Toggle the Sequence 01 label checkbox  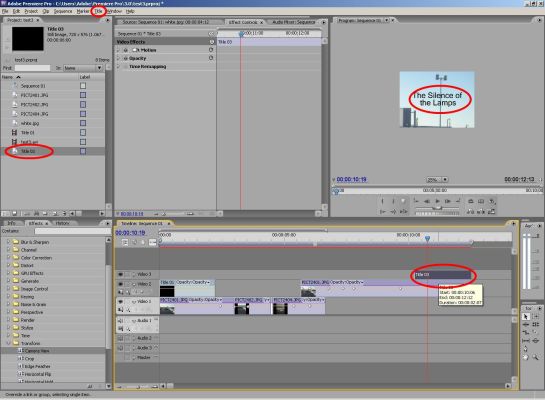[83, 85]
